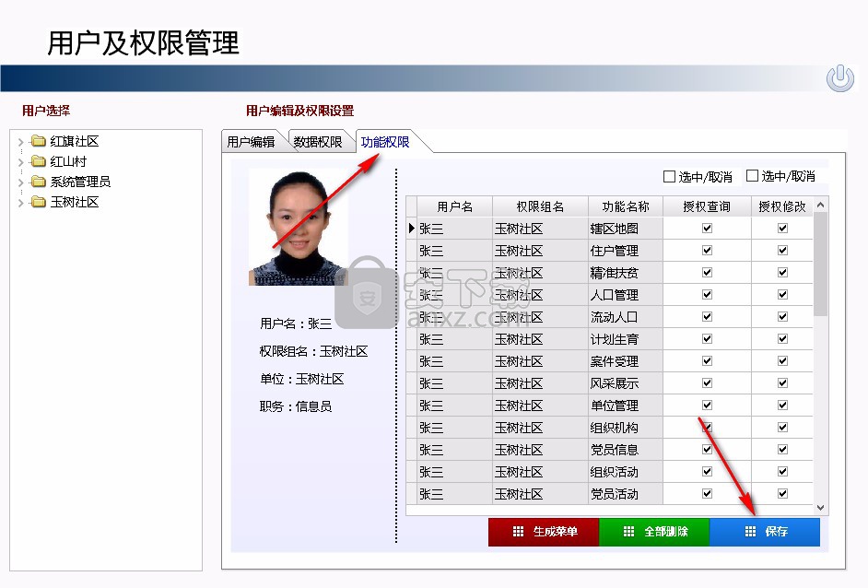
Task: Select the 流动人口 function cell
Action: (x=625, y=317)
